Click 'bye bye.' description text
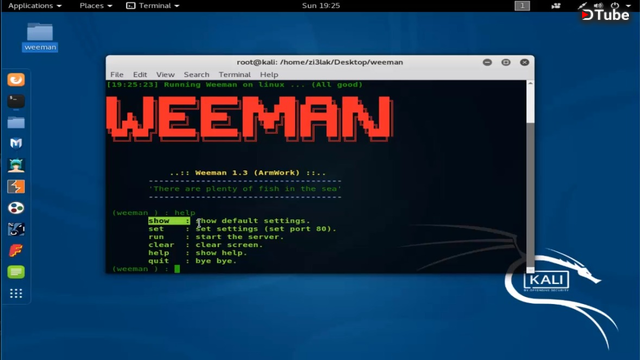Image resolution: width=640 pixels, height=360 pixels. (x=216, y=261)
